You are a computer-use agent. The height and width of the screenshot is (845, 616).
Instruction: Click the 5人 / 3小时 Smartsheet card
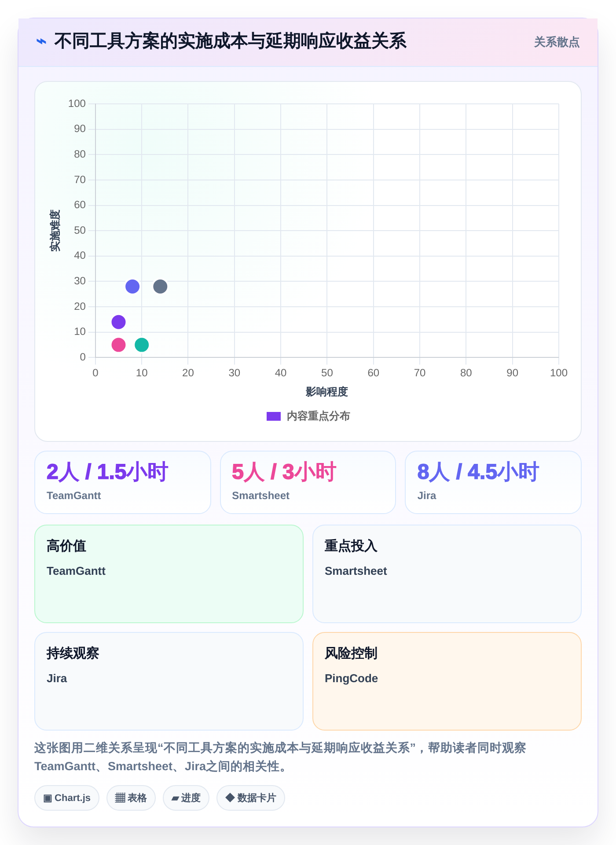[308, 482]
